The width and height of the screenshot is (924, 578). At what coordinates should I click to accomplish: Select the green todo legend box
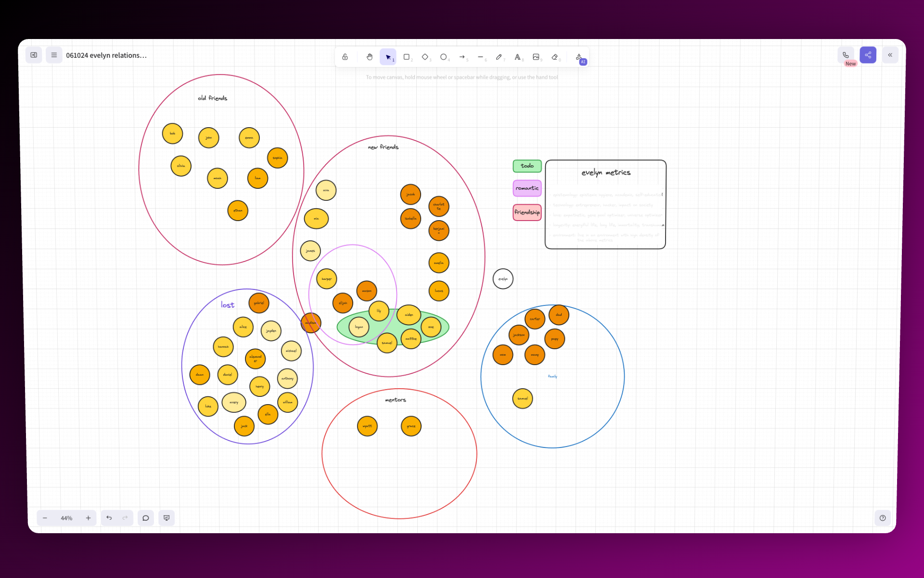click(527, 166)
